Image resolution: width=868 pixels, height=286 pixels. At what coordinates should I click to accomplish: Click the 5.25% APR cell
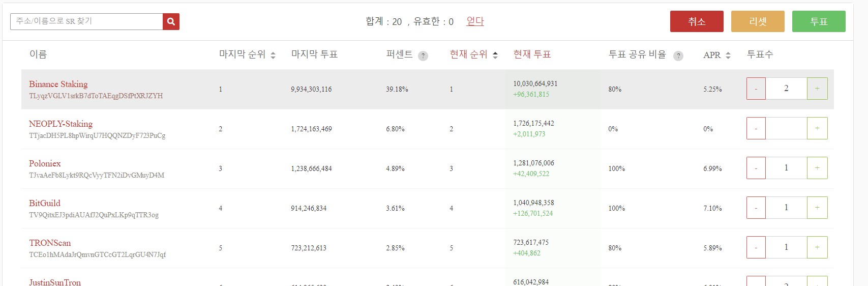pos(712,89)
